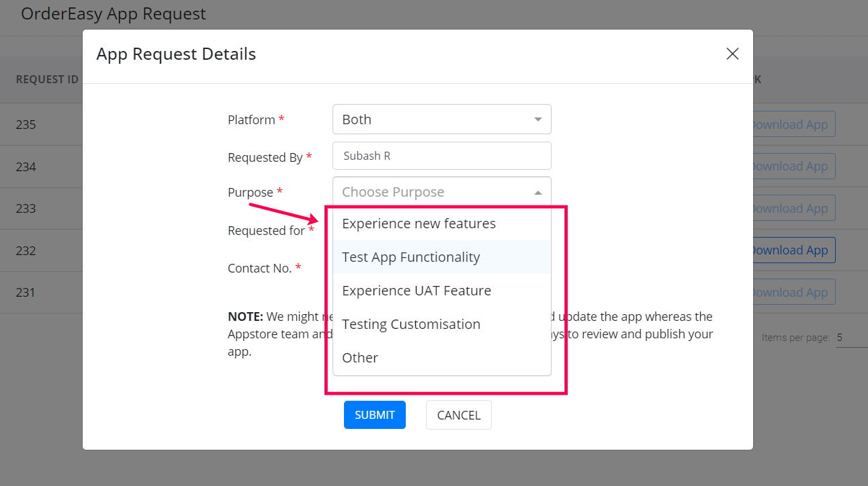
Task: Collapse the Choose Purpose dropdown
Action: point(441,192)
